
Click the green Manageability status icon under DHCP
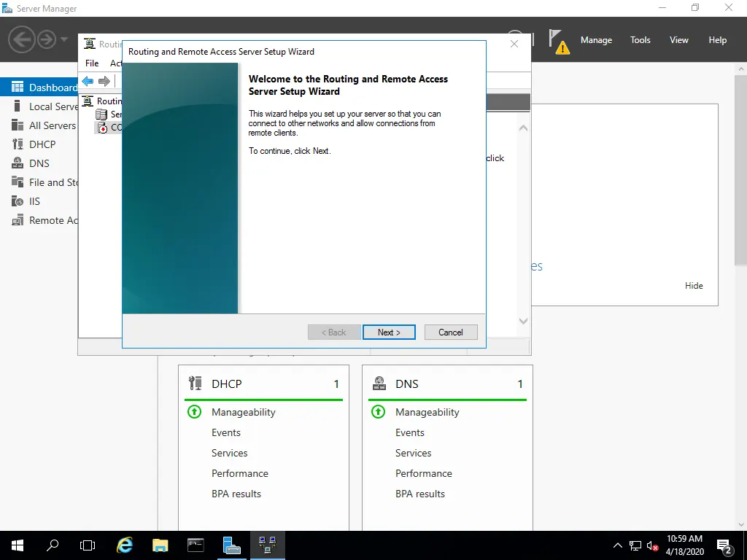coord(194,412)
